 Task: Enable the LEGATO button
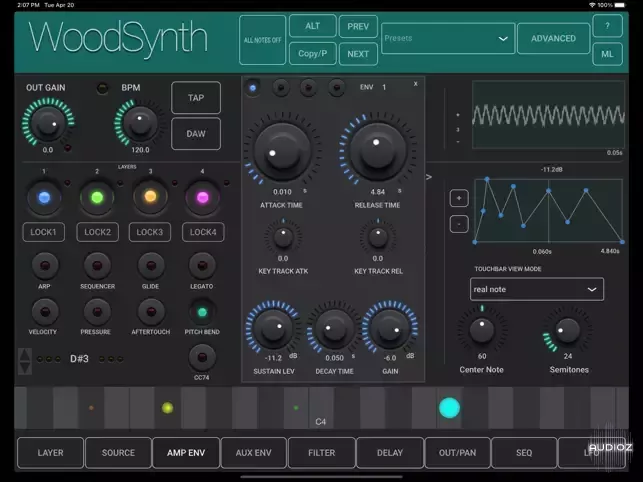click(x=202, y=265)
